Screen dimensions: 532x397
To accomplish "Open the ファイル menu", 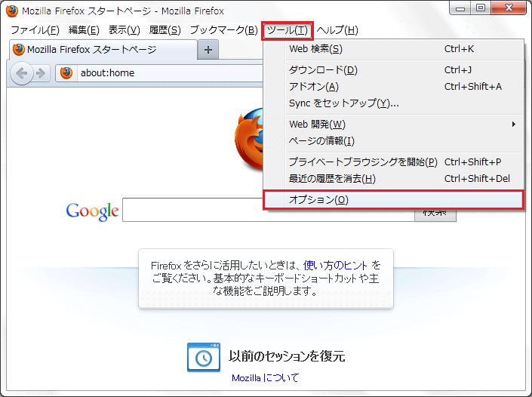I will pos(35,30).
